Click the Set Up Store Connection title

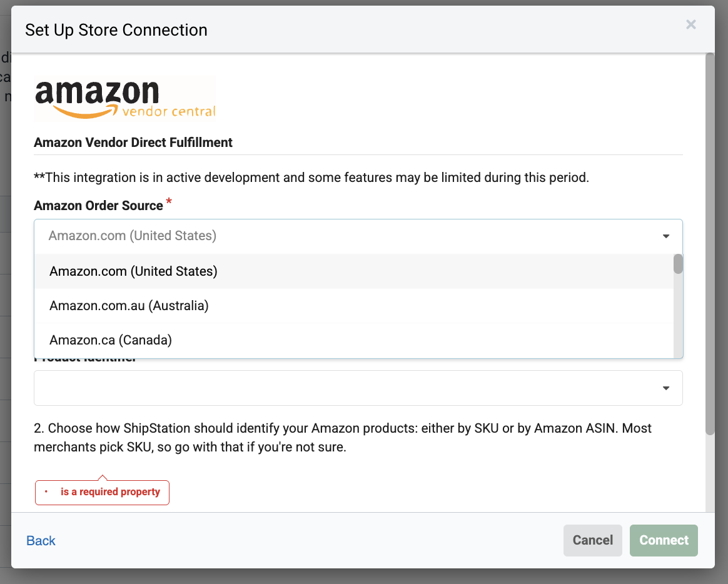click(116, 29)
